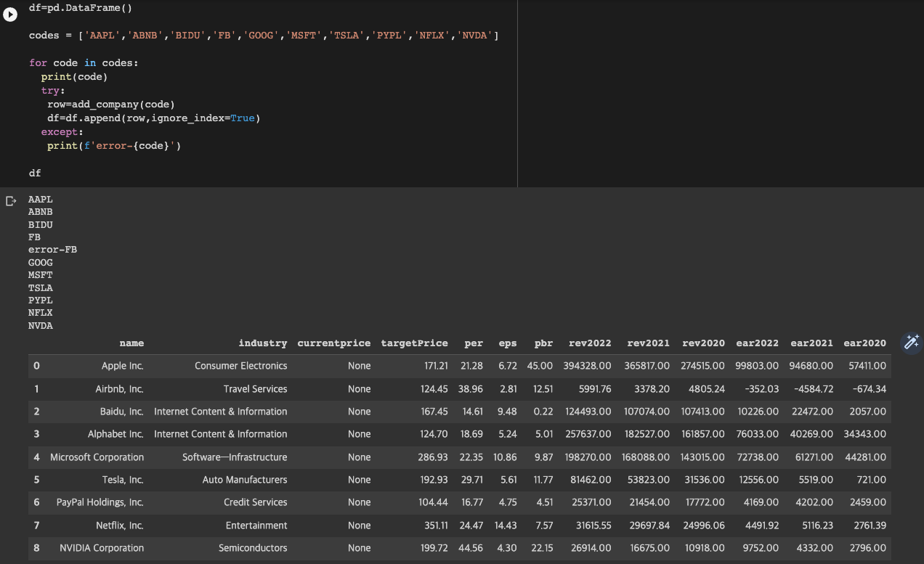
Task: Run the code cell with play button
Action: pos(10,15)
